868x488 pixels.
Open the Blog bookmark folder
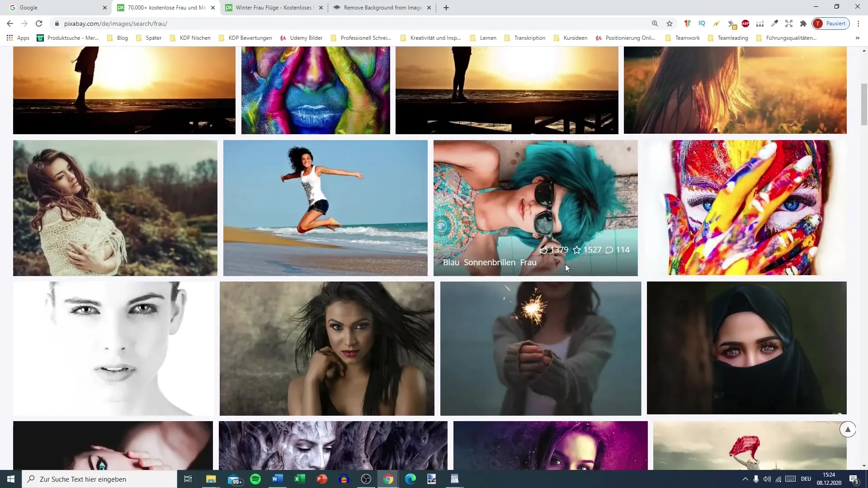pyautogui.click(x=118, y=38)
